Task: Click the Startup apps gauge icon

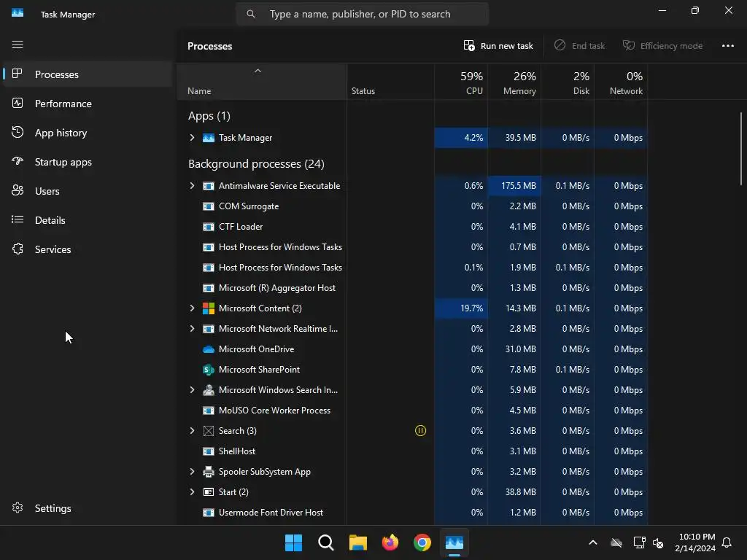Action: point(18,161)
